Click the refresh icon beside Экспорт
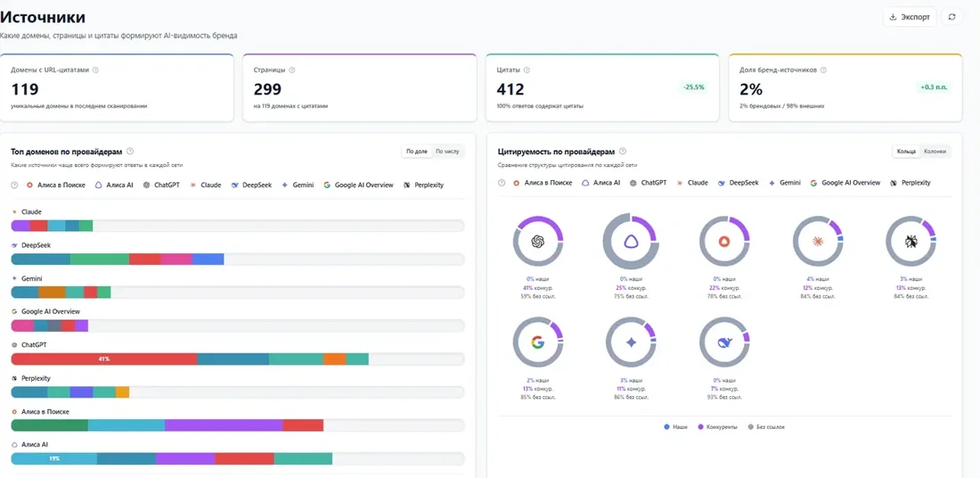This screenshot has width=980, height=478. (x=951, y=17)
